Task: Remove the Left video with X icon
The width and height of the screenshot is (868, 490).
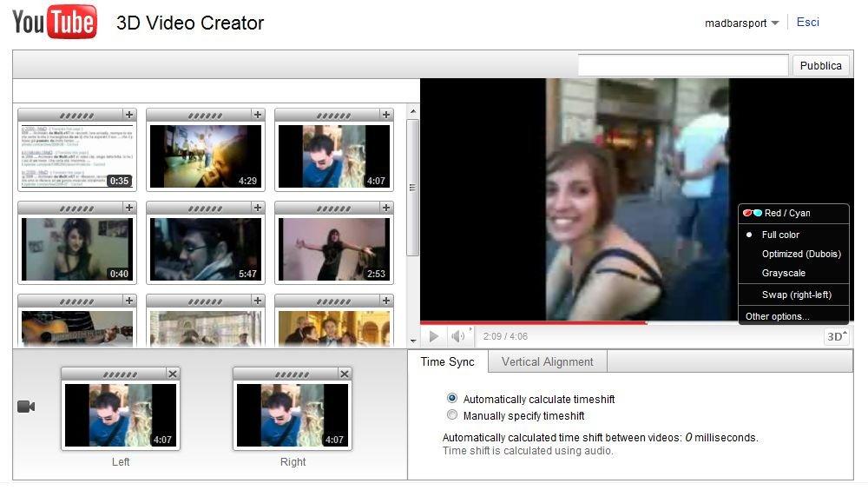Action: pyautogui.click(x=173, y=374)
